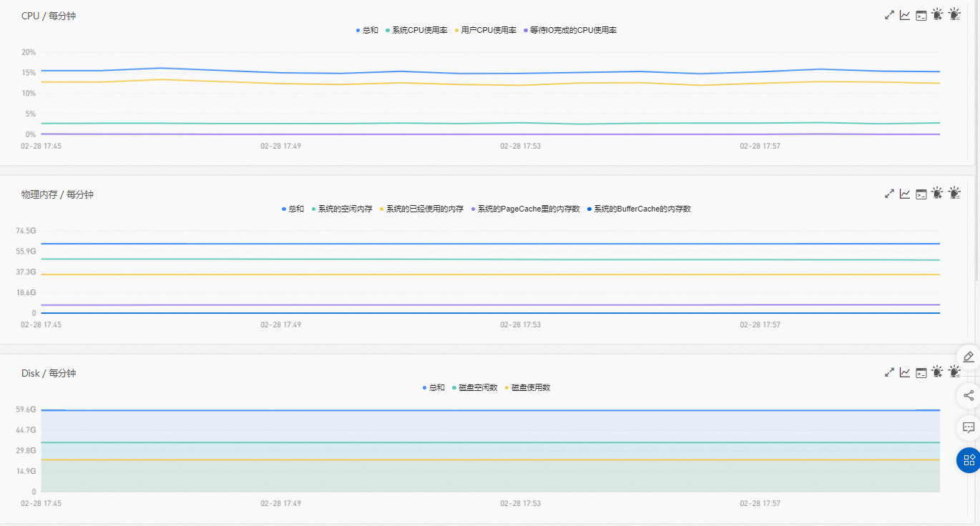View alarm list icon in CPU panel
This screenshot has height=526, width=980.
tap(954, 14)
